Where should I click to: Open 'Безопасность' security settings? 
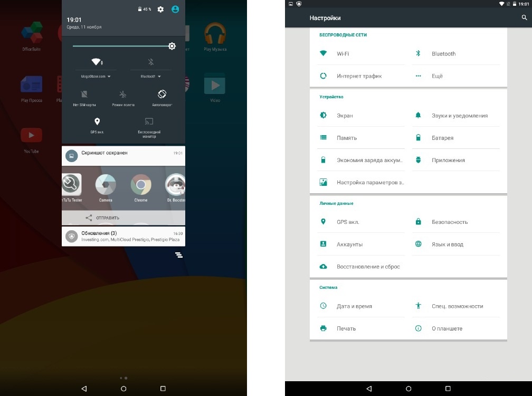(x=456, y=222)
